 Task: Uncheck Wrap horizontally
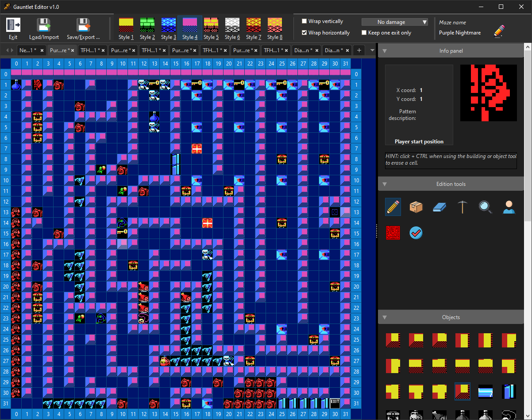coord(305,33)
